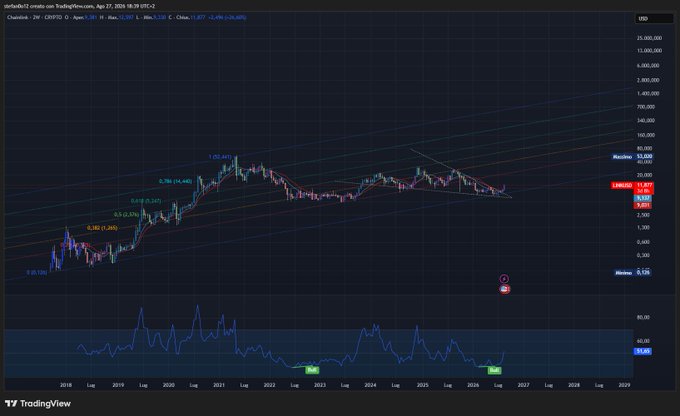Screen dimensions: 680x416
Task: Click the red flag event icon below chart
Action: click(x=504, y=288)
